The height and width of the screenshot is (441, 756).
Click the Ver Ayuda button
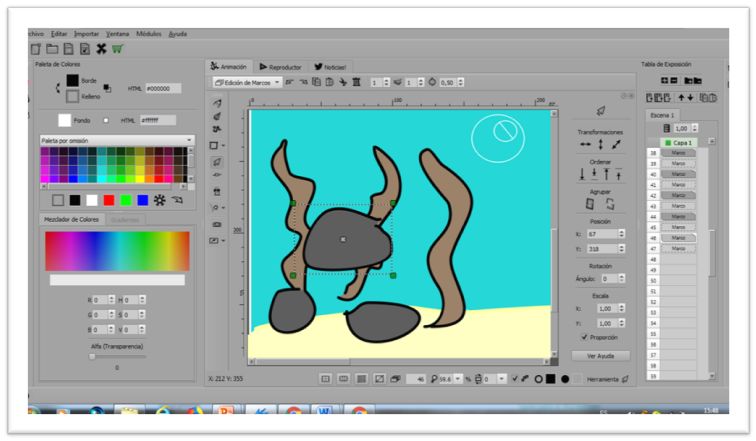(600, 355)
